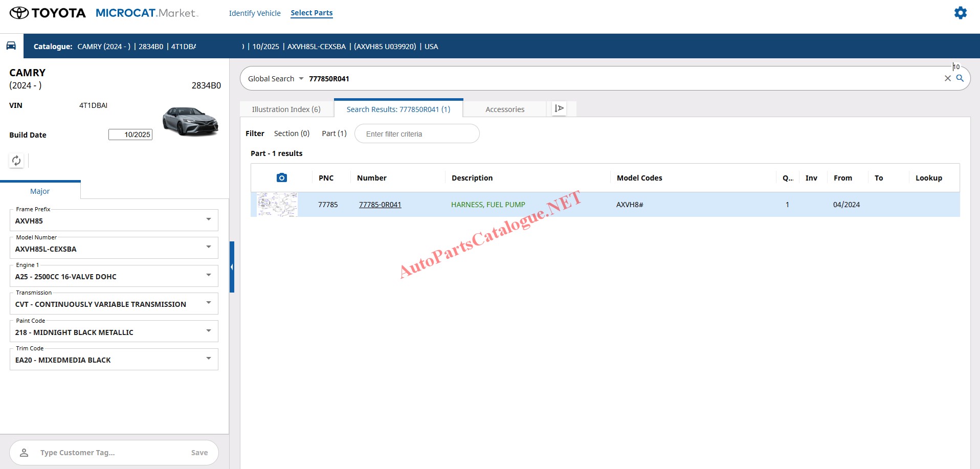The width and height of the screenshot is (980, 469).
Task: Collapse the left panel with the blue handle
Action: (232, 266)
